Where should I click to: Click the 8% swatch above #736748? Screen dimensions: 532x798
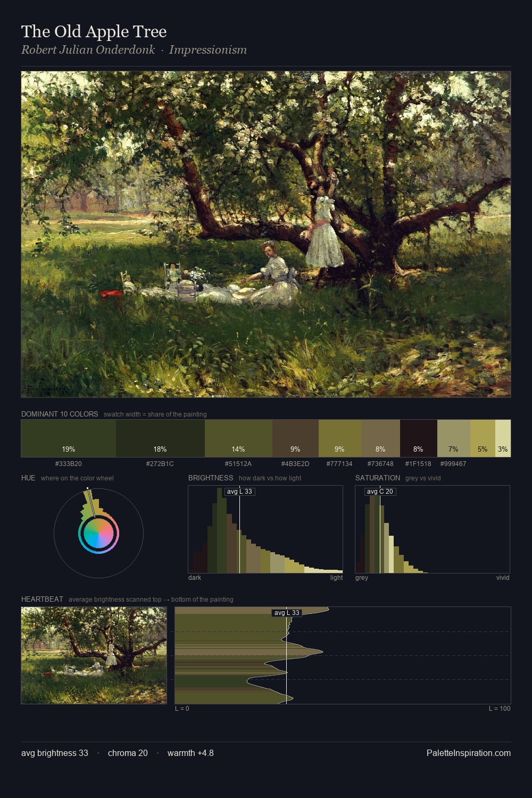tap(380, 438)
